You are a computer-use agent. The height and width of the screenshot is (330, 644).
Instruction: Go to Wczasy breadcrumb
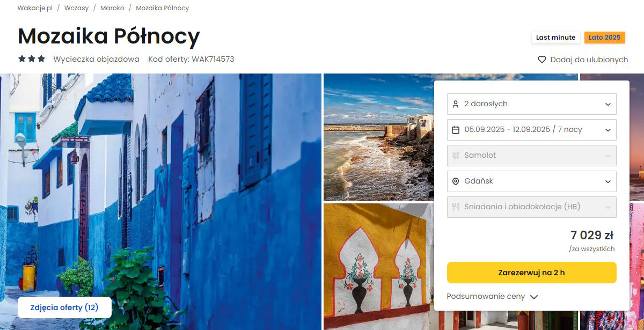[76, 8]
